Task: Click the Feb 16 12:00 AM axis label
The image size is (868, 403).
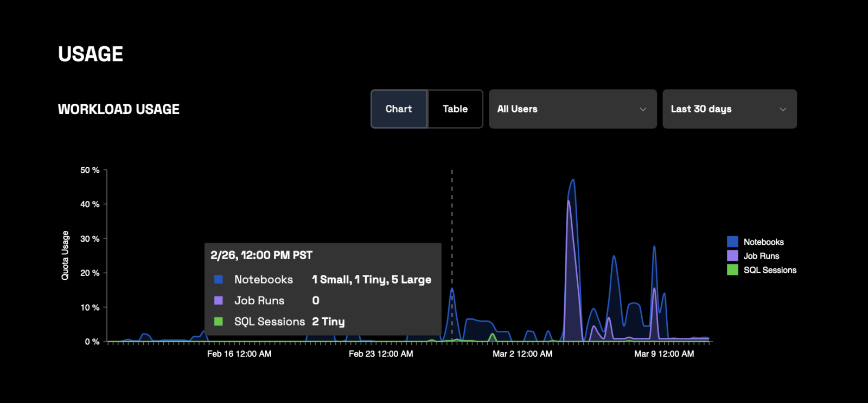Action: 239,354
